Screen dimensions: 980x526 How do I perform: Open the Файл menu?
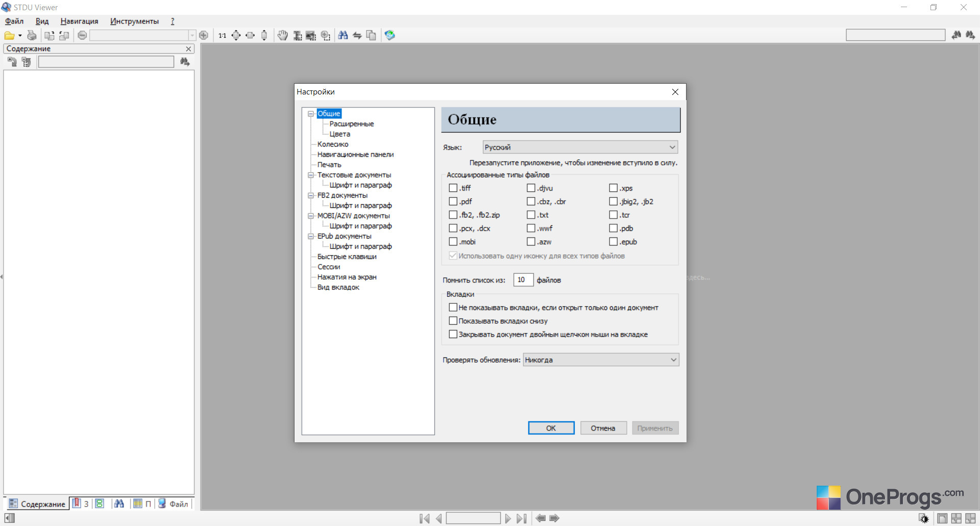coord(14,21)
